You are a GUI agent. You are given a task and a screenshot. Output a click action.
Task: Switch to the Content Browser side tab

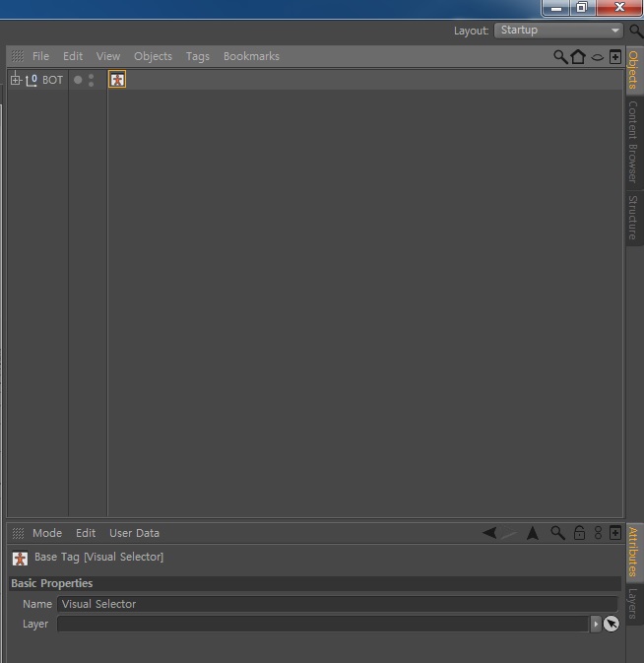pyautogui.click(x=633, y=142)
